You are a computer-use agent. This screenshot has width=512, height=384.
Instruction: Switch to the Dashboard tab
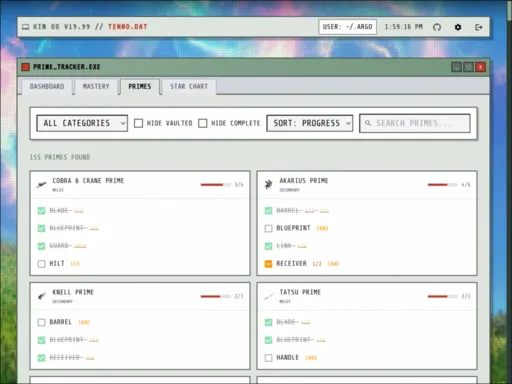coord(47,87)
